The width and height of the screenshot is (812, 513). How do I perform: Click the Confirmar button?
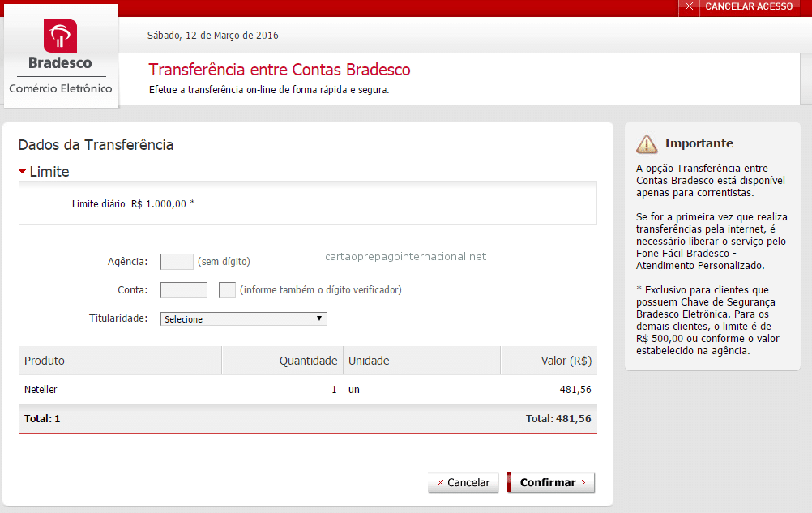[x=551, y=482]
